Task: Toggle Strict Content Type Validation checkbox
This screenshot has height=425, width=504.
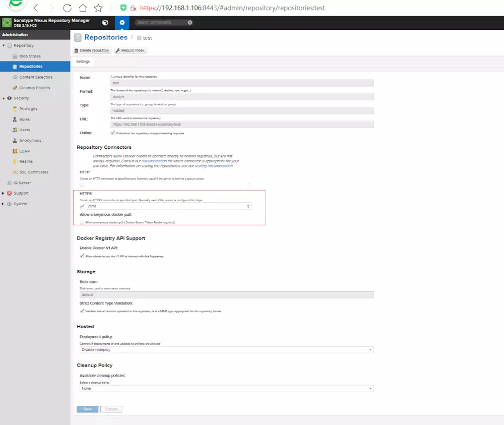Action: point(82,311)
